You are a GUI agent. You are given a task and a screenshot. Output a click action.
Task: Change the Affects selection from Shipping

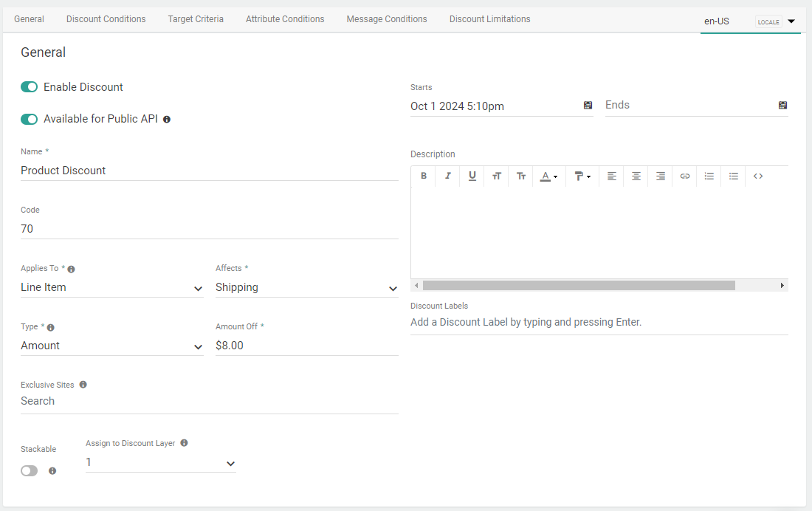click(393, 288)
